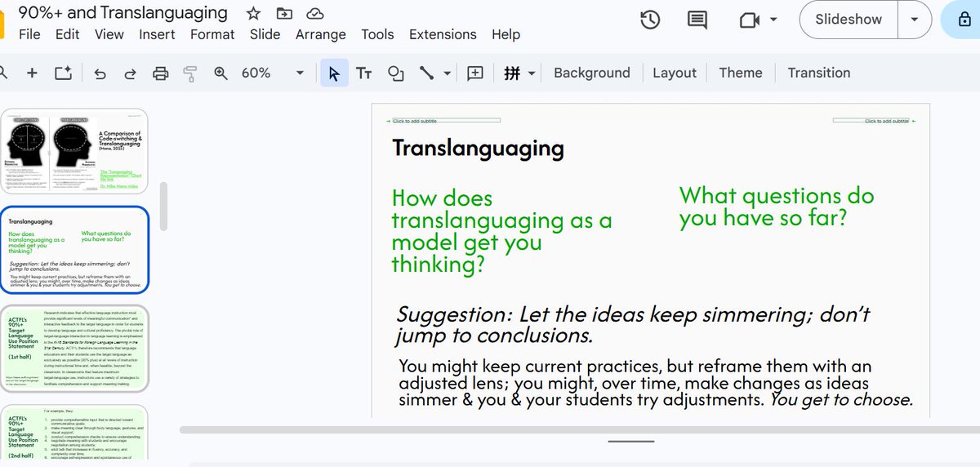Image resolution: width=980 pixels, height=467 pixels.
Task: Click the Theme button
Action: coord(741,73)
